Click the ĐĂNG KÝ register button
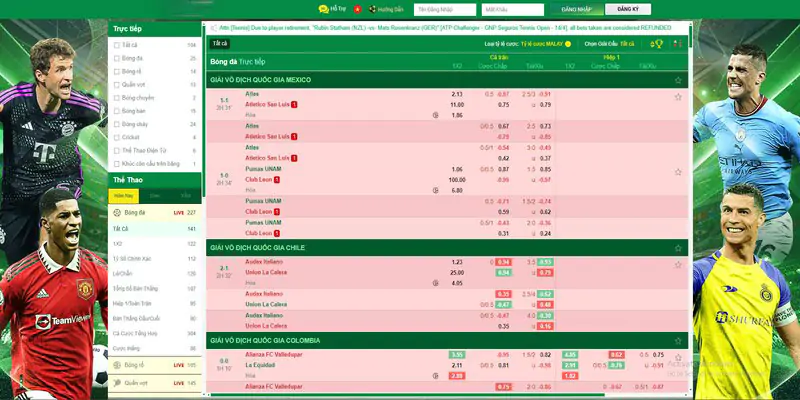Viewport: 800px width, 400px height. [x=628, y=9]
